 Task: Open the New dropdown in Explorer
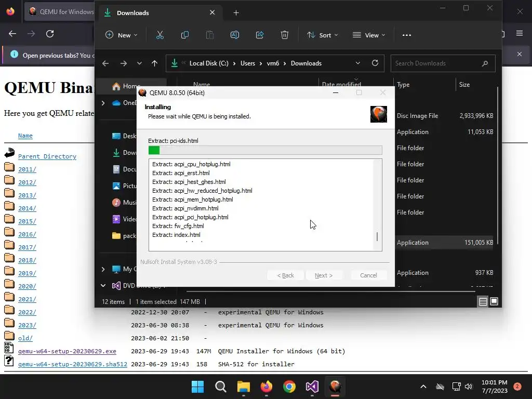pos(122,35)
